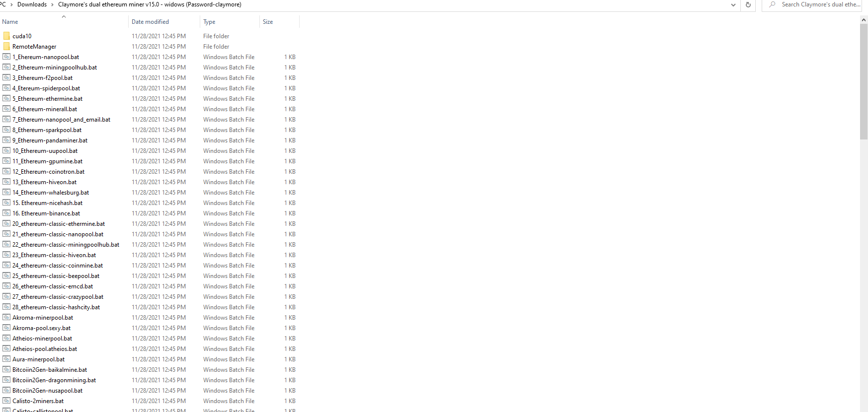Click the 3_Ethereum-f2pool.bat batch file icon
The image size is (868, 412).
coord(6,77)
